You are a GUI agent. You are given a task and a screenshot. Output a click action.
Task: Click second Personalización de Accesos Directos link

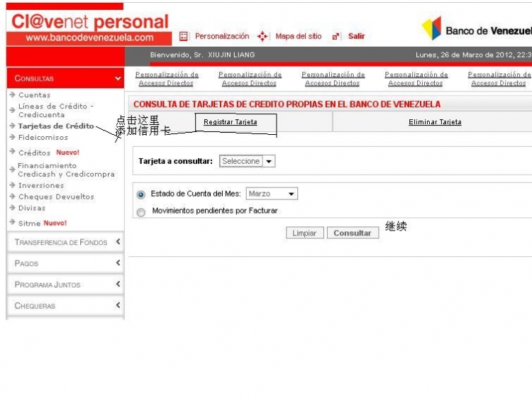click(250, 79)
